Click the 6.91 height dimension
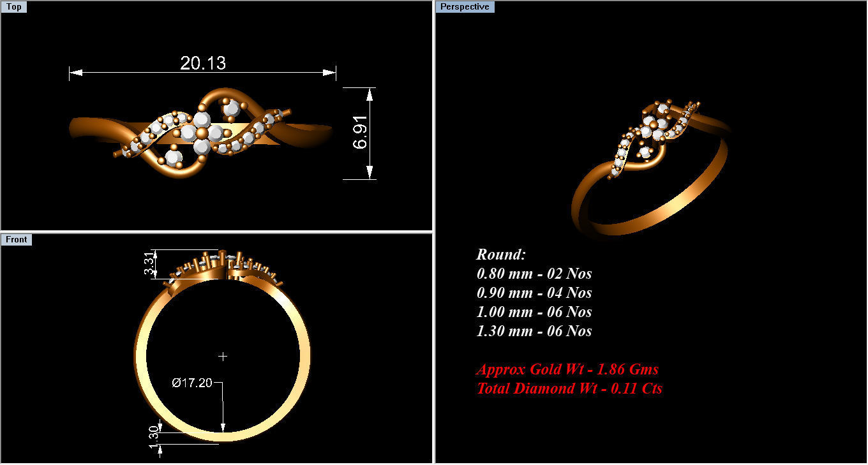 [361, 132]
